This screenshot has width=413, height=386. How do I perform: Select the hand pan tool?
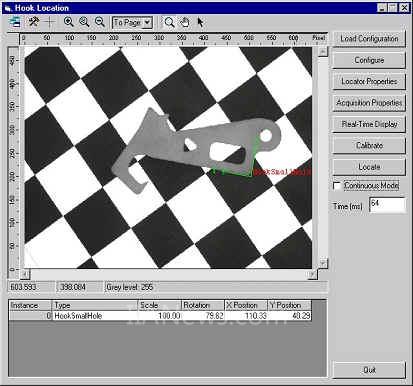click(x=185, y=22)
